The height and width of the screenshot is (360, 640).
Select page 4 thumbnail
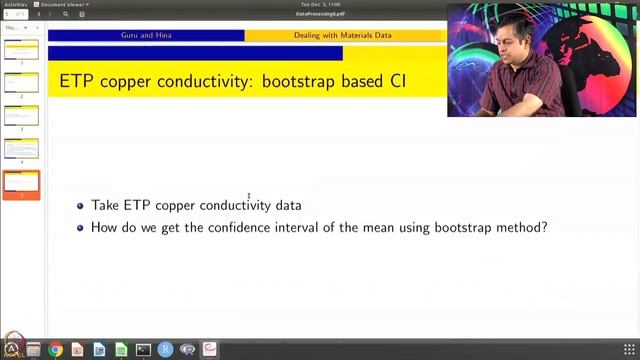coord(21,148)
